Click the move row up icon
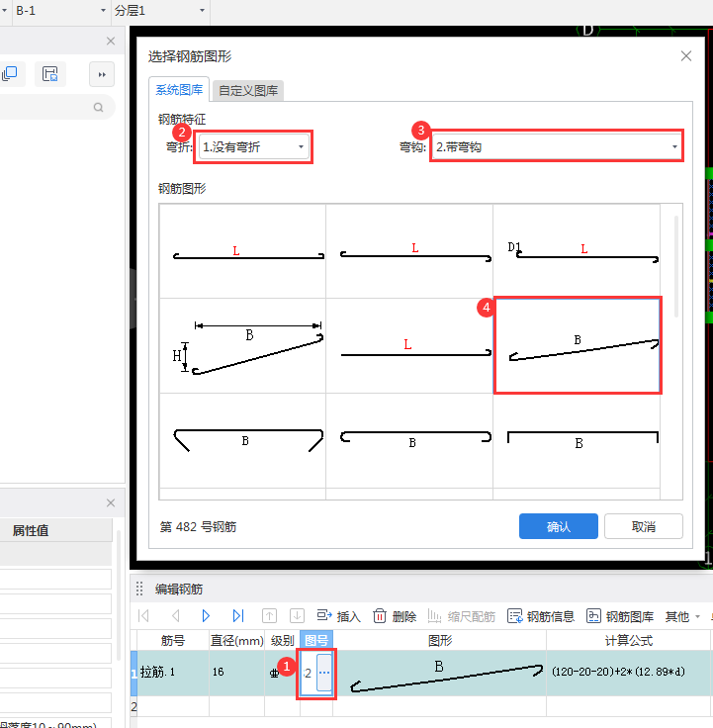713x728 pixels. pos(269,616)
